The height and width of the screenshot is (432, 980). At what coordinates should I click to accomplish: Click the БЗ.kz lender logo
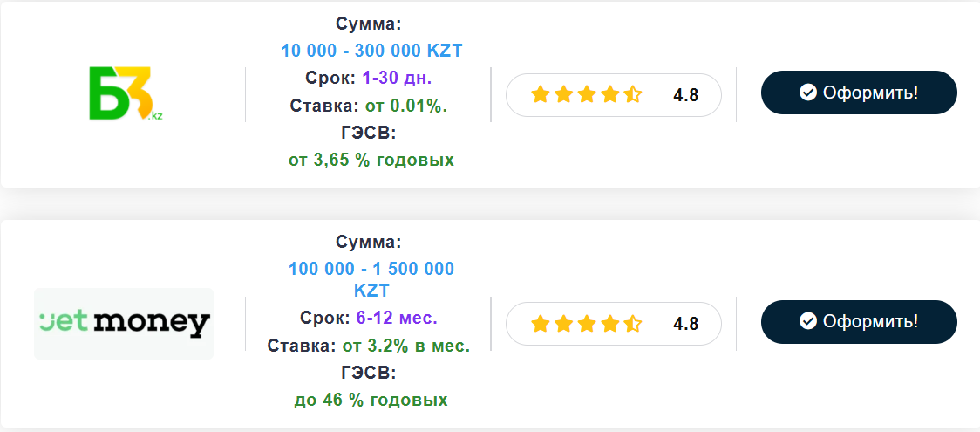tap(125, 93)
